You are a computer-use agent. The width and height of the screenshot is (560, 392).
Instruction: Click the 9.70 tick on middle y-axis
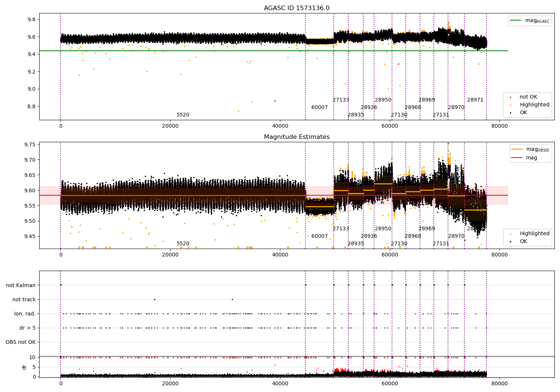tap(30, 160)
